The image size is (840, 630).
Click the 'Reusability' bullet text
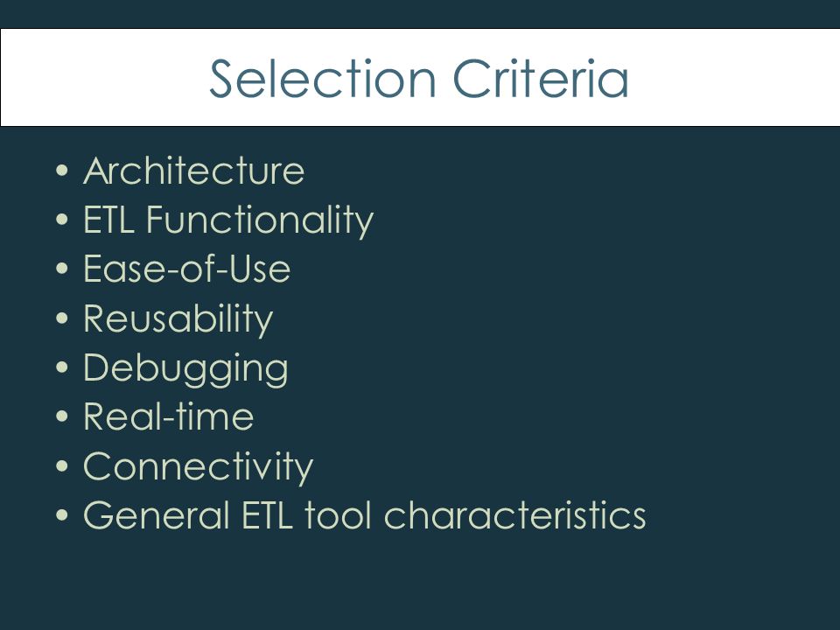click(178, 318)
